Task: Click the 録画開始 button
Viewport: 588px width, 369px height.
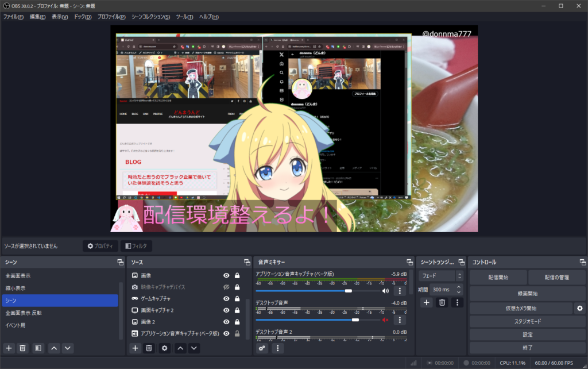Action: [x=526, y=293]
